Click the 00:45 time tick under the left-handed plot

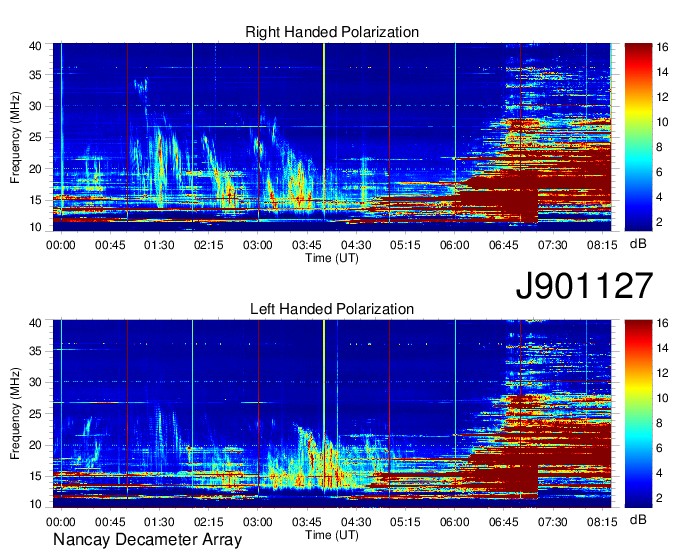click(x=110, y=522)
